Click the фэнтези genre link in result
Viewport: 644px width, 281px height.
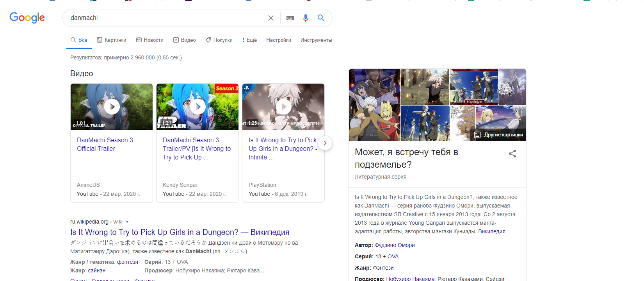(128, 262)
